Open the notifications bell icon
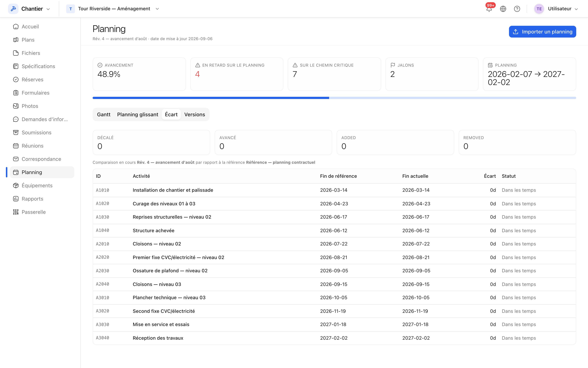588x368 pixels. tap(489, 9)
